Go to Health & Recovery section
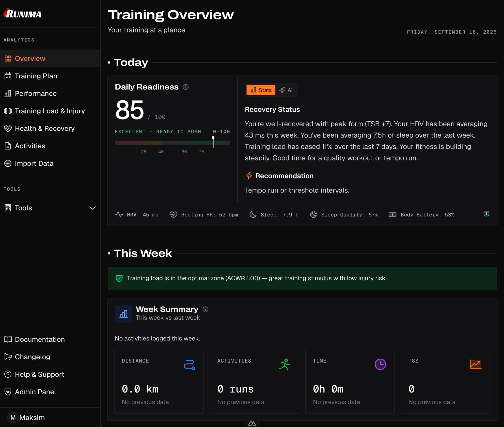Screen dimensions: 504x427 (50, 128)
